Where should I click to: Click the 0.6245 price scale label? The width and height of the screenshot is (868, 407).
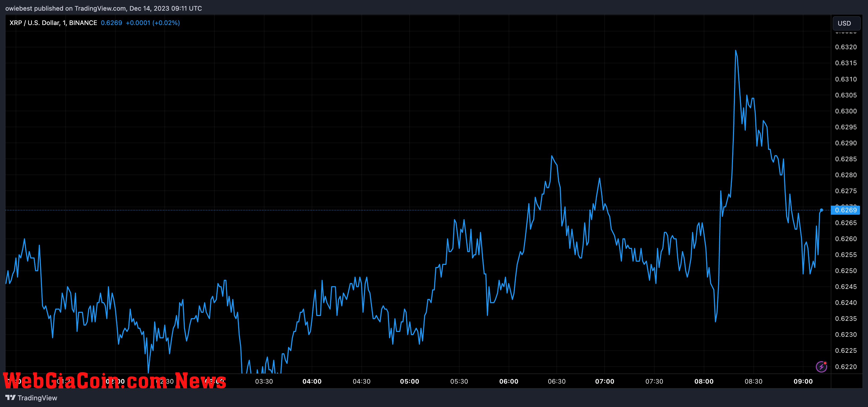tap(846, 286)
